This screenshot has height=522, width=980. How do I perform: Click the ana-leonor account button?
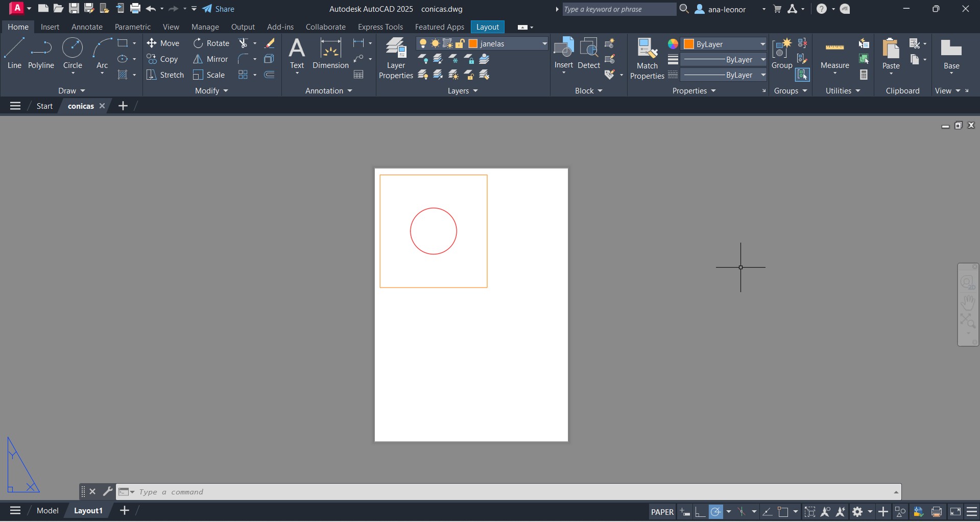click(x=726, y=9)
